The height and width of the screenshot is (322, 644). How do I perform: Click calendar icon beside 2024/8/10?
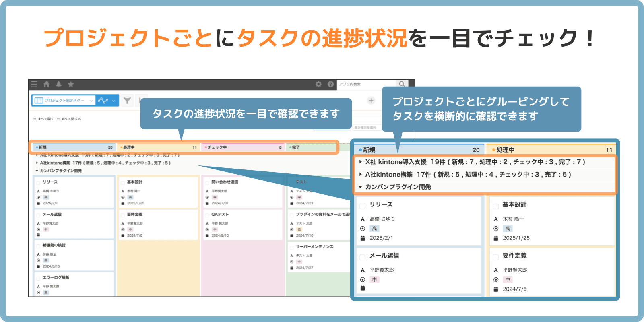click(207, 235)
